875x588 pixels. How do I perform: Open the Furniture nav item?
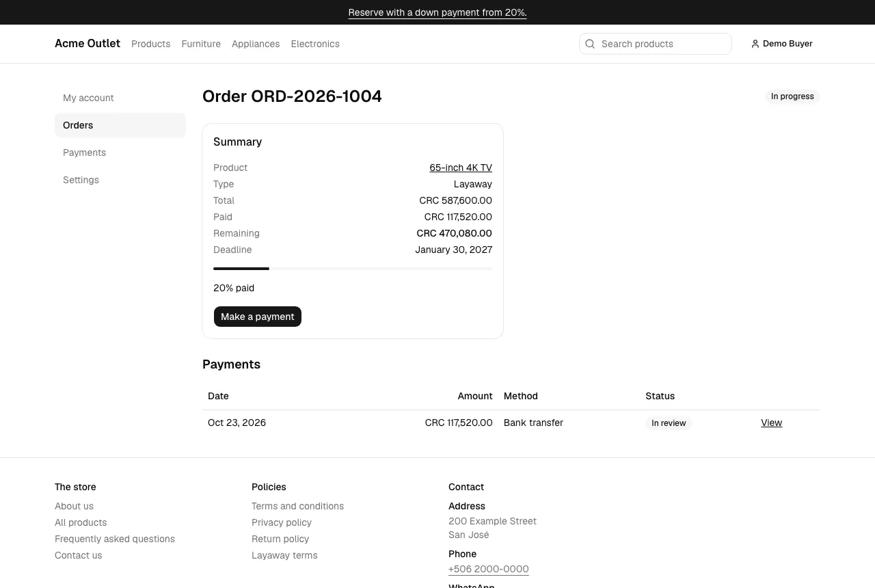(x=201, y=44)
